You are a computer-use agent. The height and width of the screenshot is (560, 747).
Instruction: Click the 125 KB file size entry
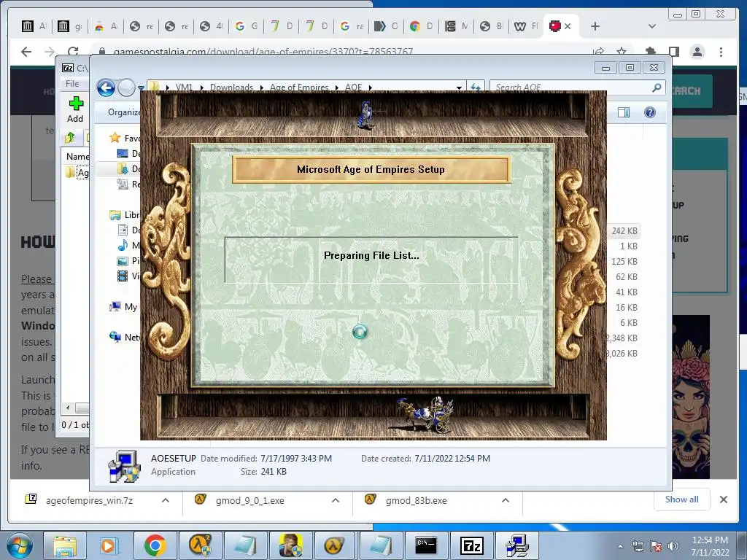click(x=624, y=262)
